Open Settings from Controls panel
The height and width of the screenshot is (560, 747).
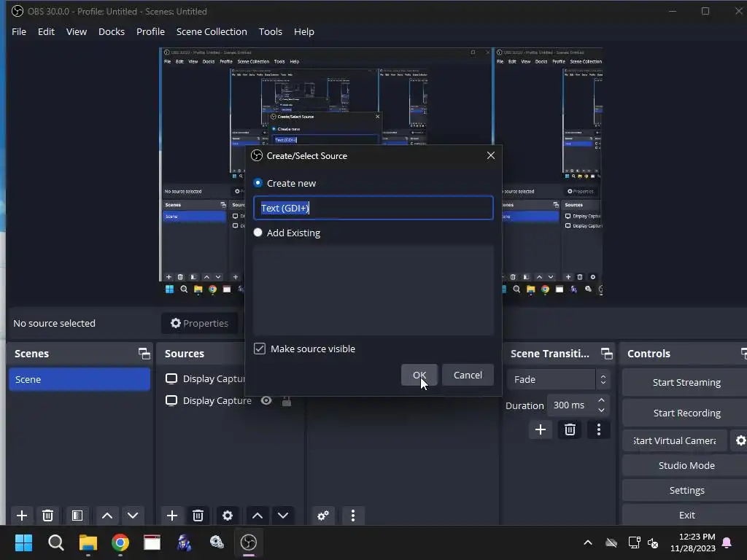(x=686, y=490)
